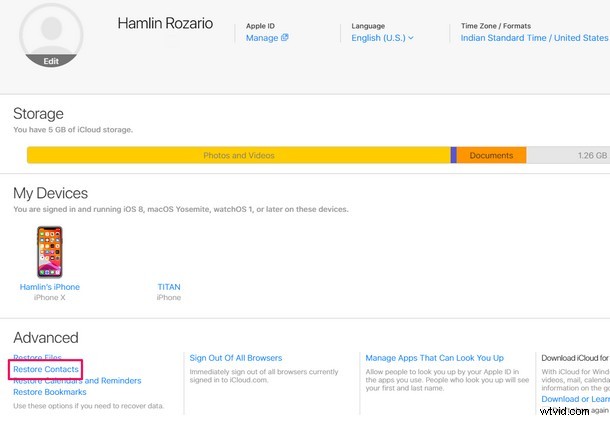Click the Hamlin Rozario account name
Viewport: 610px width, 421px height.
[x=165, y=23]
